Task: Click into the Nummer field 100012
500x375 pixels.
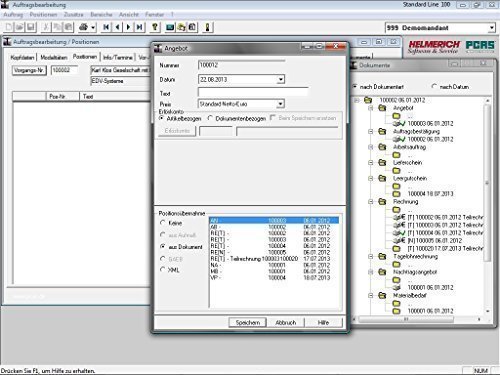Action: pyautogui.click(x=241, y=65)
